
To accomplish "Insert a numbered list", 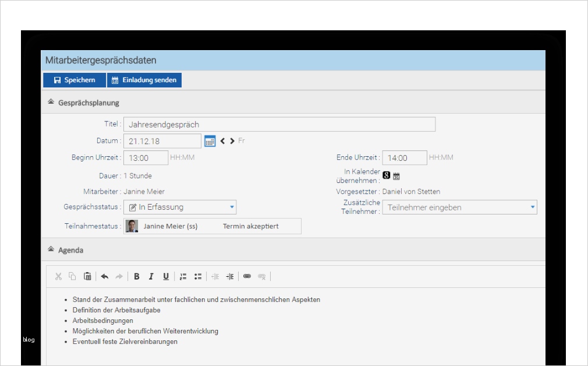I will 183,277.
